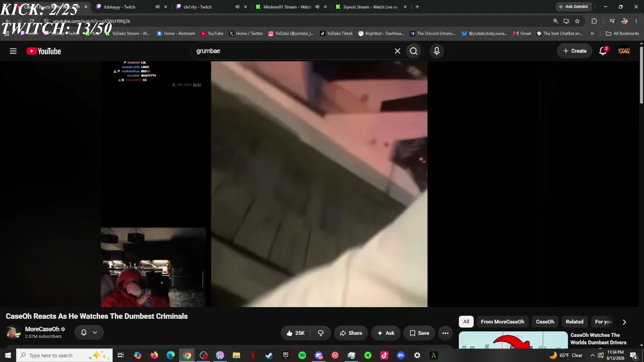Open a new browser tab
This screenshot has width=644, height=362.
(x=417, y=7)
